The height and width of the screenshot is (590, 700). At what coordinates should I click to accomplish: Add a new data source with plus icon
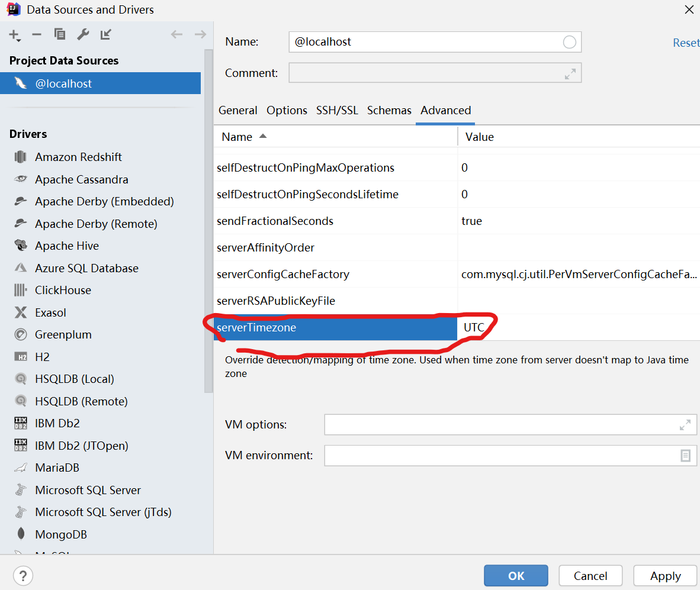(15, 36)
